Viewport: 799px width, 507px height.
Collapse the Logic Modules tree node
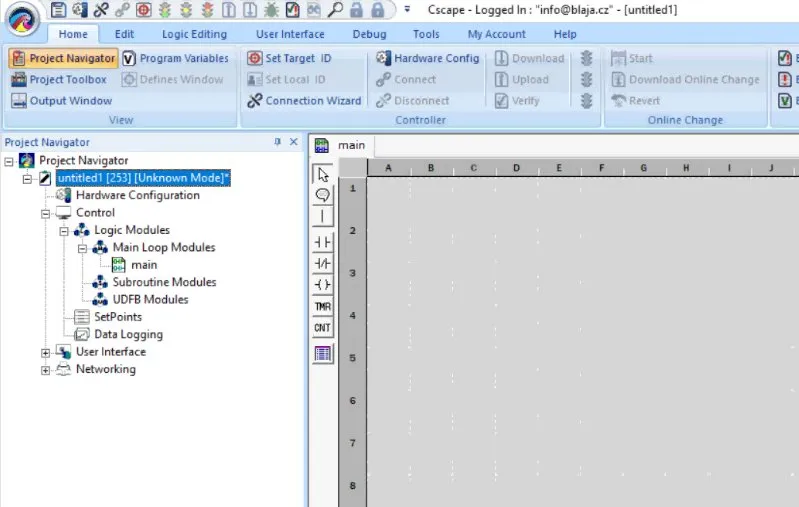63,231
